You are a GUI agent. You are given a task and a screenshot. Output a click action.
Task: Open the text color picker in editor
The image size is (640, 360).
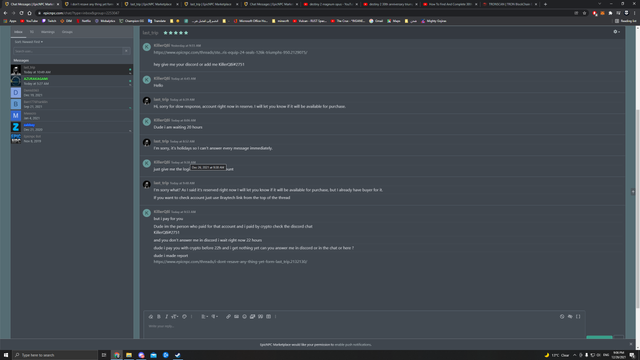pyautogui.click(x=184, y=316)
